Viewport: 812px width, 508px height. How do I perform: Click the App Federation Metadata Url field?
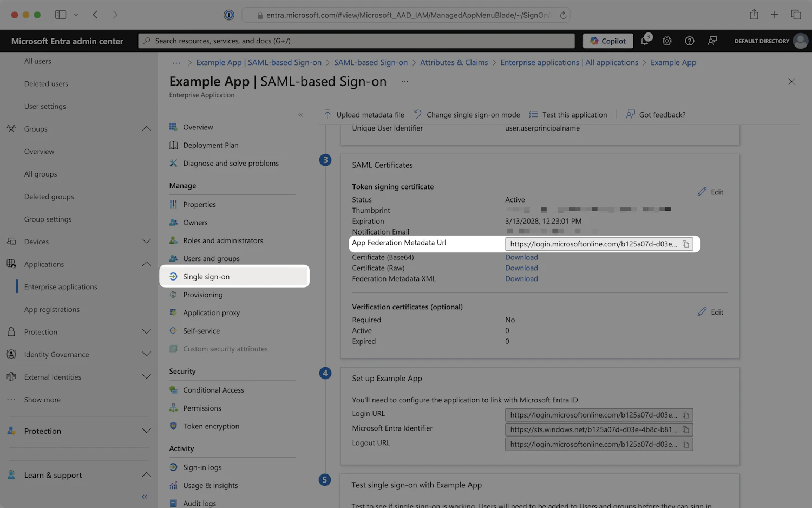[599, 244]
